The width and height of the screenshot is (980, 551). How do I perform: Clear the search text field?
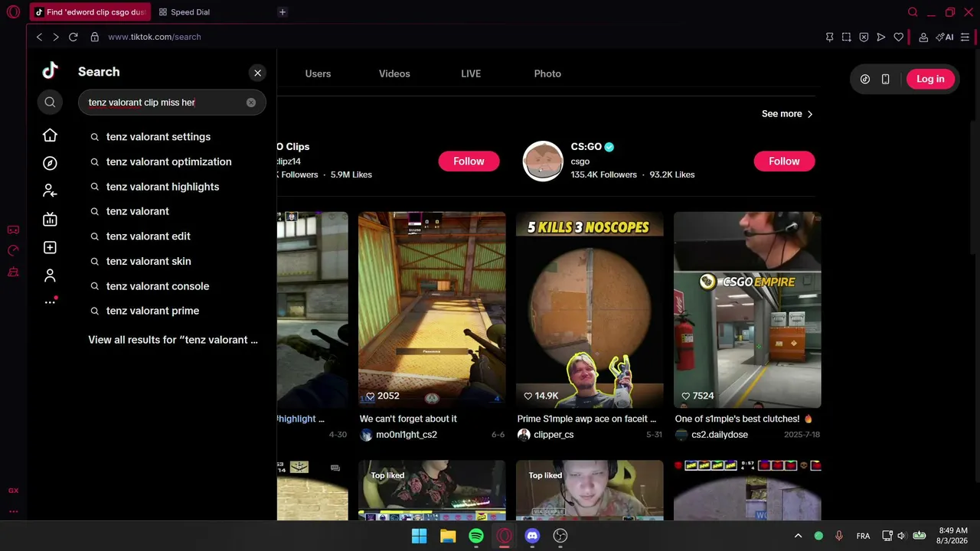click(x=251, y=103)
